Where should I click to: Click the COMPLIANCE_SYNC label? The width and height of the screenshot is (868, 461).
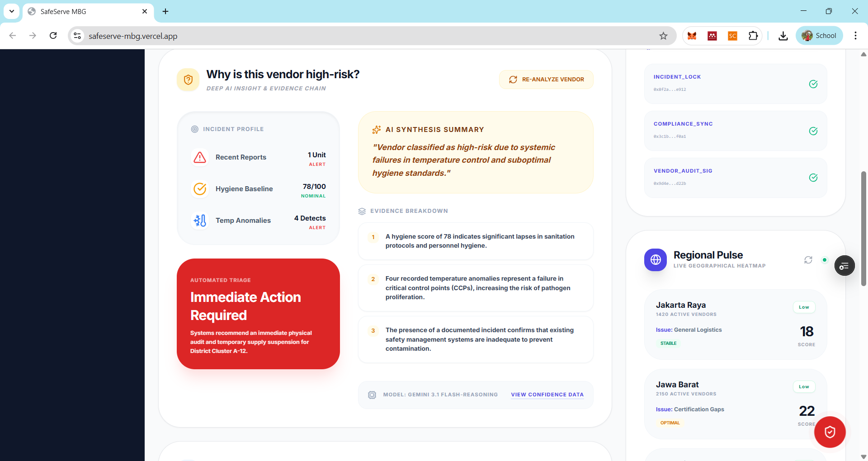tap(683, 124)
